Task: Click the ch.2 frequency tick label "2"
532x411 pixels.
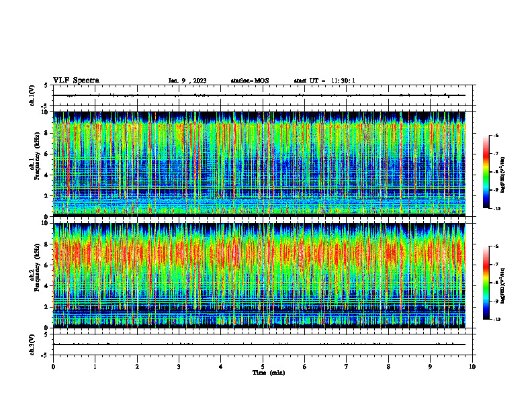Action: [47, 307]
